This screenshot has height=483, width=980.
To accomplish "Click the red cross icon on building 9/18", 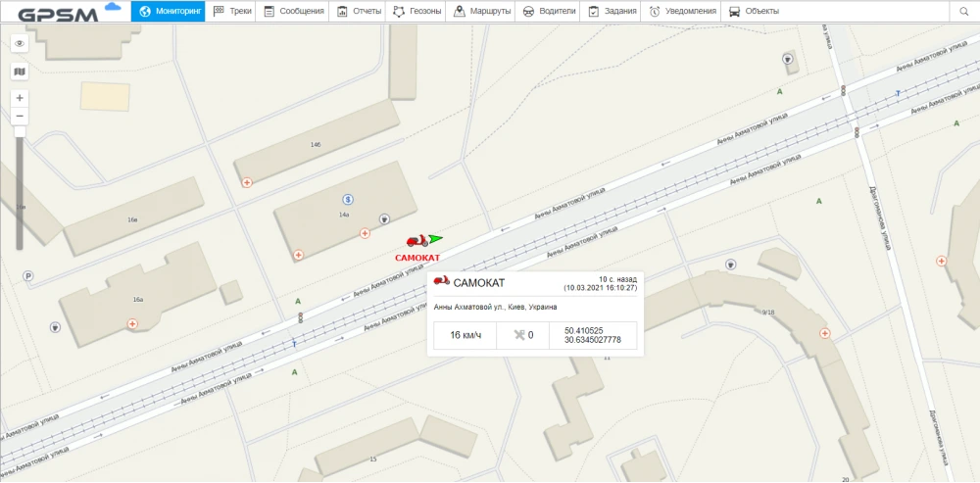I will point(825,334).
